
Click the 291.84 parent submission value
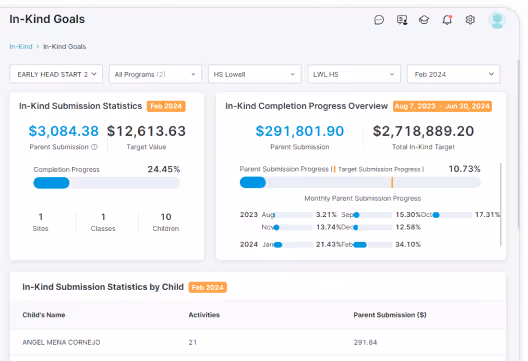tap(365, 342)
